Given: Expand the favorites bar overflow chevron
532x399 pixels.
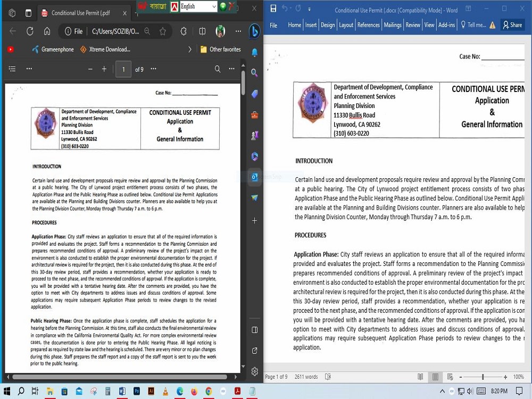Looking at the screenshot, I should (190, 49).
